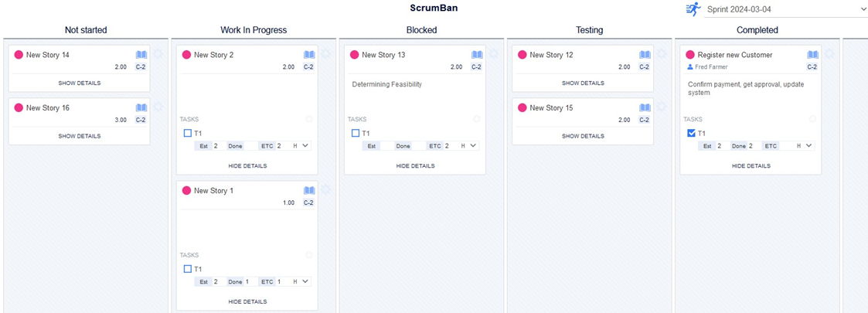Click the sprint runner icon
Viewport: 868px width, 313px height.
pos(693,9)
